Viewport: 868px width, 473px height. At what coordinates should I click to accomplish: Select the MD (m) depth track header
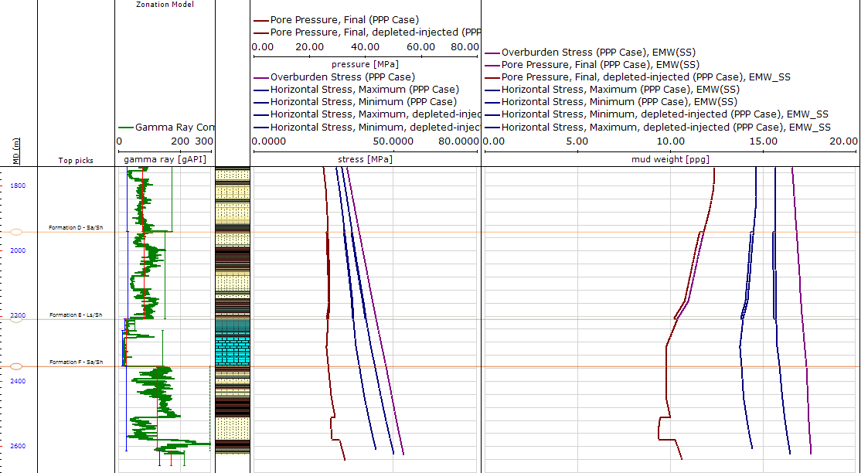(16, 151)
